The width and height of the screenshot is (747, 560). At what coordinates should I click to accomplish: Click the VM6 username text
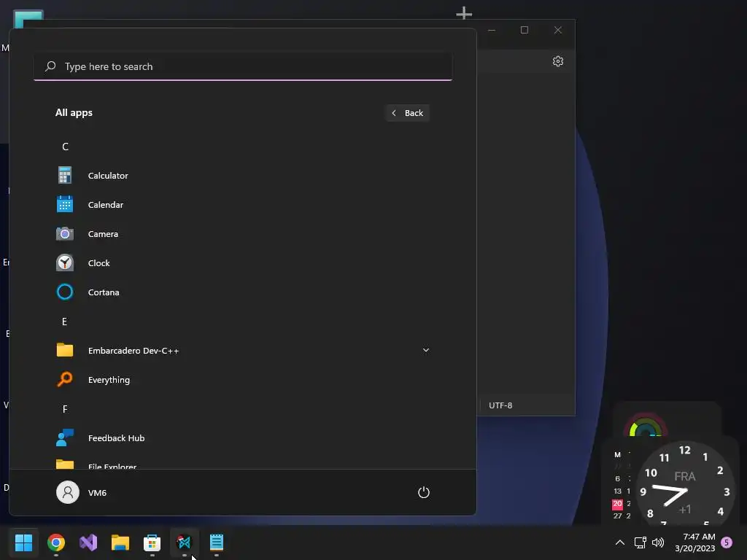(97, 493)
